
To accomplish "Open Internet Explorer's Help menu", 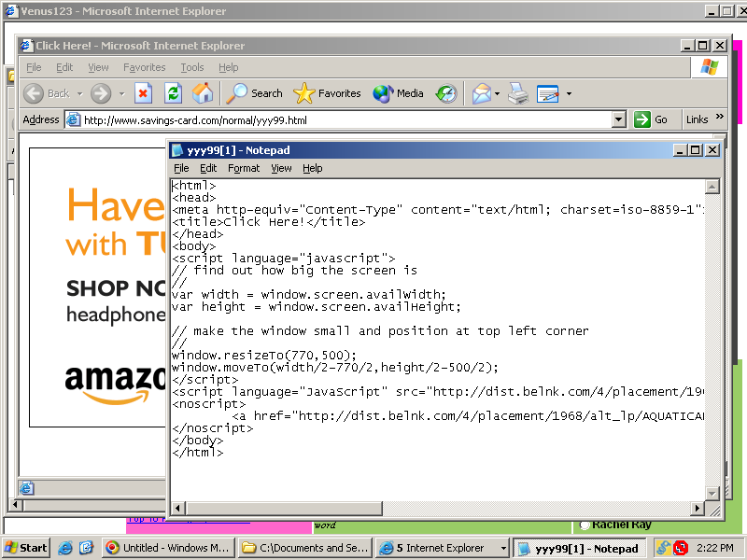I will coord(228,67).
